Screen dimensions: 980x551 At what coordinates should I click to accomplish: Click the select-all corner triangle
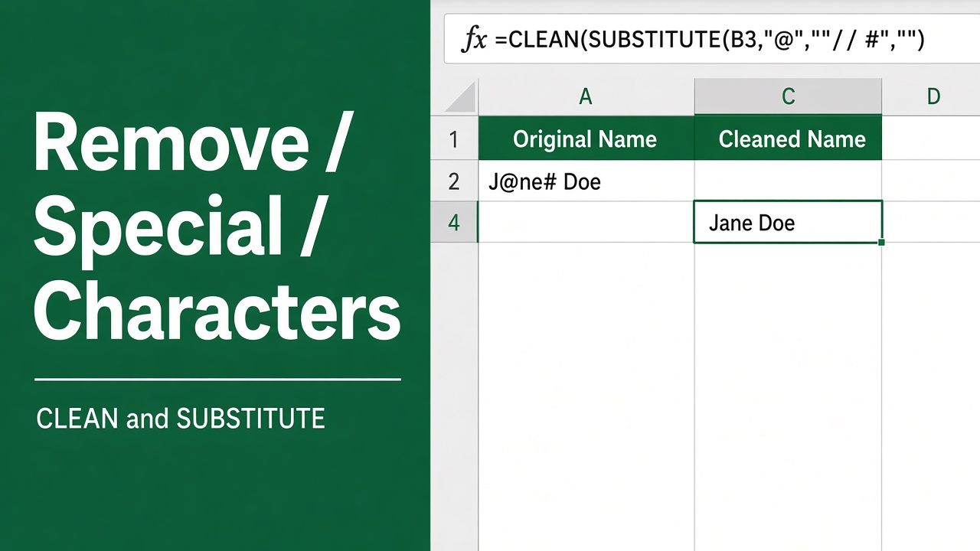click(460, 97)
